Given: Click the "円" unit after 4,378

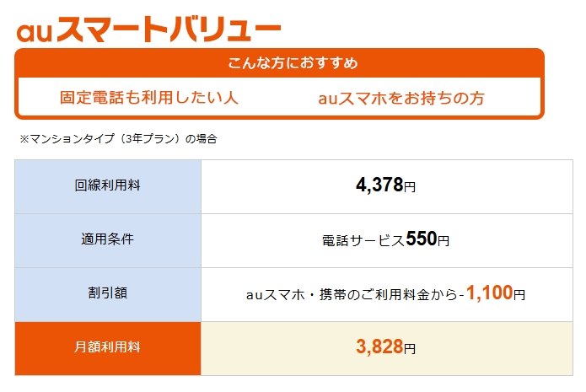Looking at the screenshot, I should (x=410, y=188).
